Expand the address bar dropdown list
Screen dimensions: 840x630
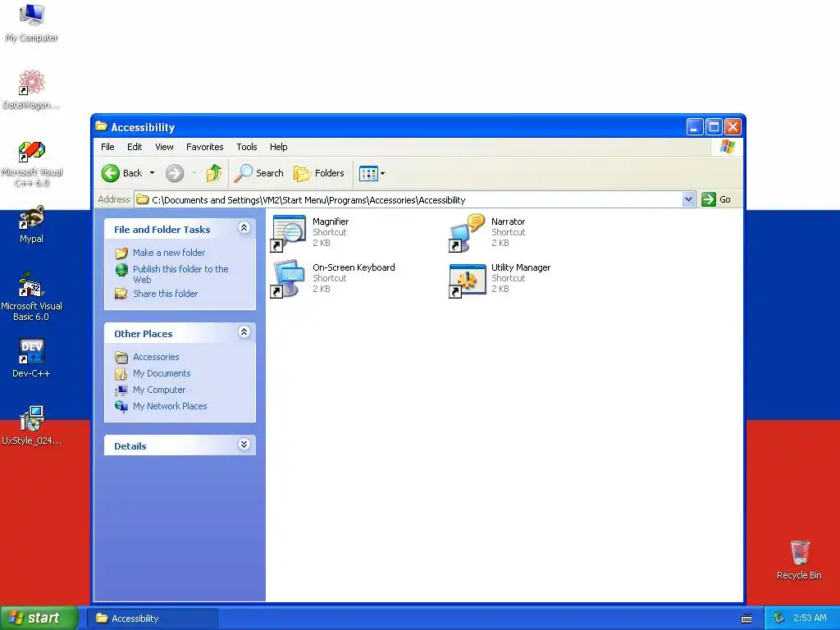pyautogui.click(x=689, y=200)
